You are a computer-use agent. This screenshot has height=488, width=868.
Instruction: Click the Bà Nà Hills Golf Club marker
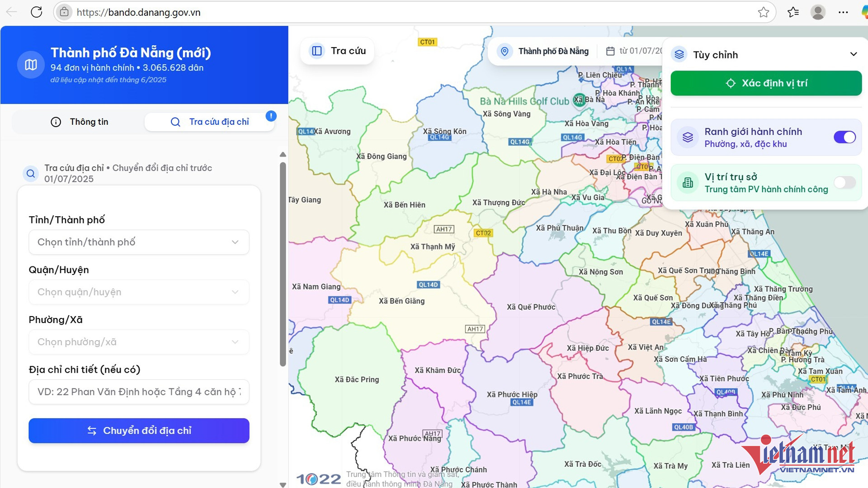pos(579,100)
